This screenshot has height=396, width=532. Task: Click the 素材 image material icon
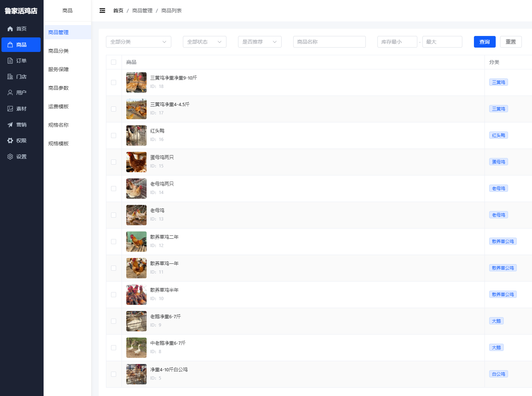coord(10,109)
